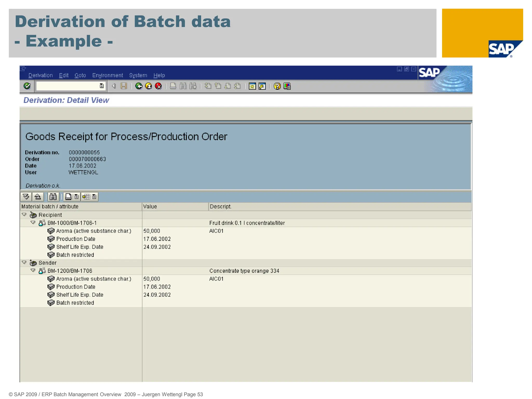Viewport: 532px width, 399px height.
Task: Open the Help menu
Action: pyautogui.click(x=159, y=75)
